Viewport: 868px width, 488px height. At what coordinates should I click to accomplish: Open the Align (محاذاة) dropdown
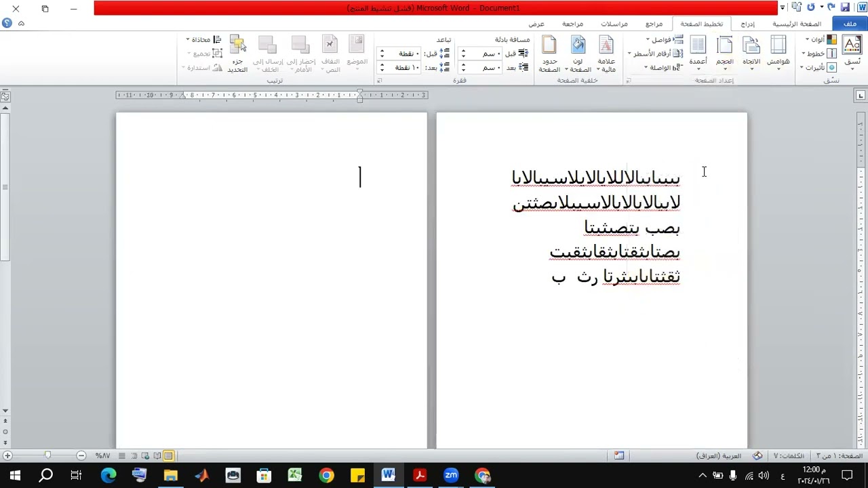205,40
